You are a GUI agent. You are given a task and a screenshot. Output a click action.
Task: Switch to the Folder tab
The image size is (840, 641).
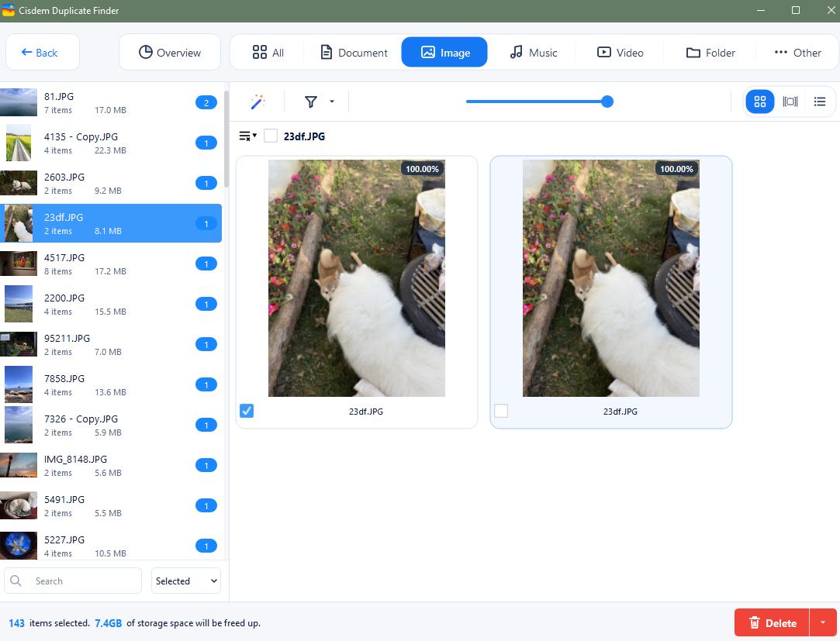pyautogui.click(x=710, y=53)
